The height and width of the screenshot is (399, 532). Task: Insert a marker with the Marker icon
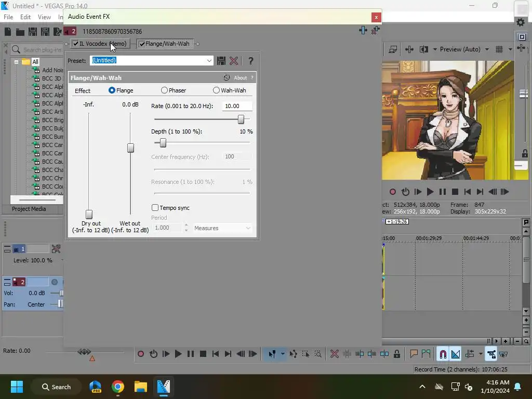[414, 354]
